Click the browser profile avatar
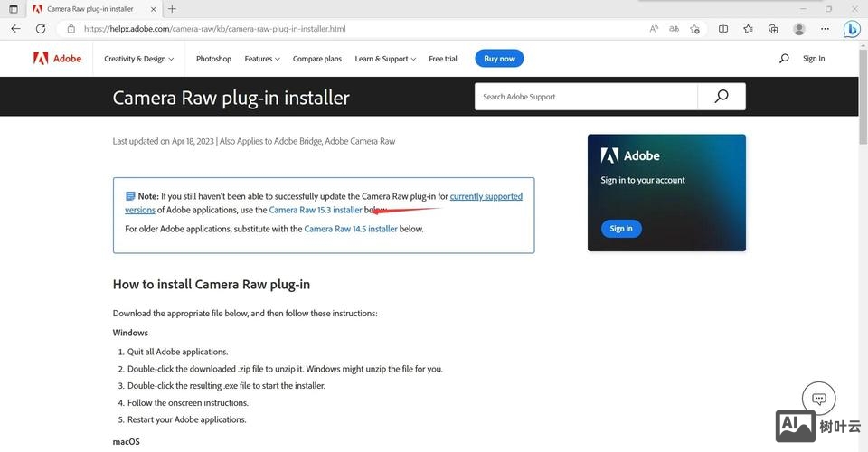Screen dimensions: 868x452 pyautogui.click(x=798, y=29)
